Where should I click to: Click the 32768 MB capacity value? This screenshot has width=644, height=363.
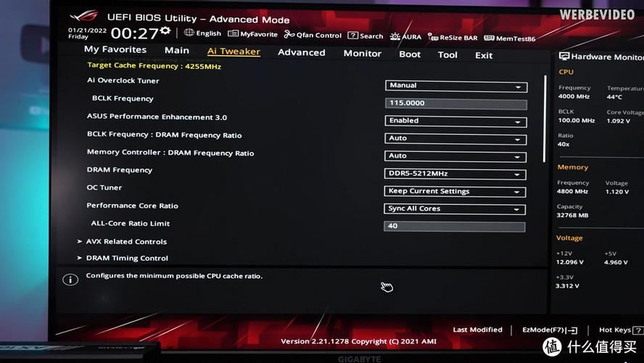tap(572, 215)
